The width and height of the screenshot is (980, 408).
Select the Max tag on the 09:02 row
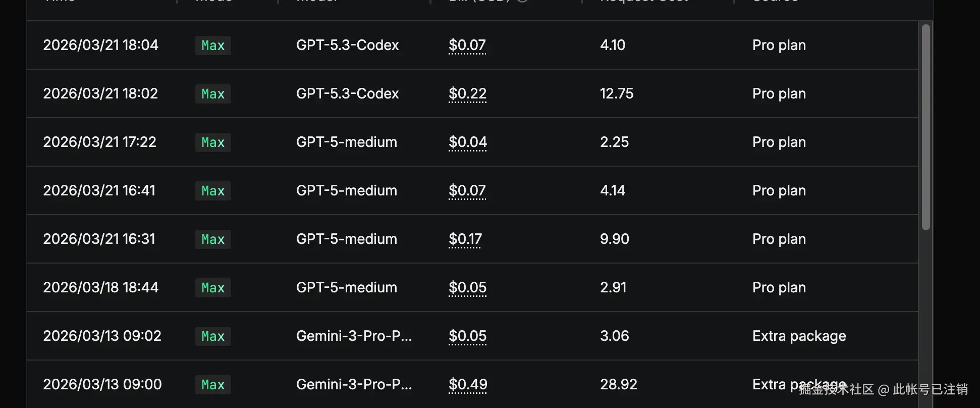(x=213, y=336)
